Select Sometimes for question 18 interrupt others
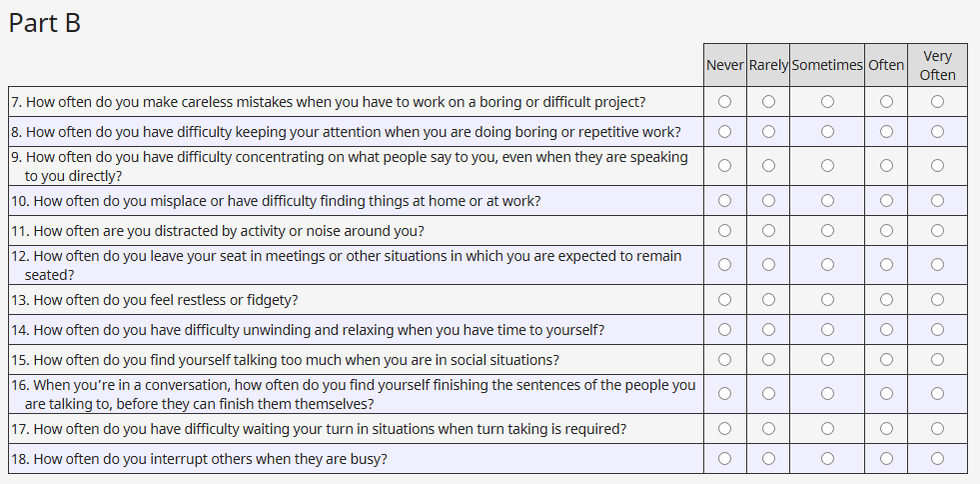 click(827, 458)
